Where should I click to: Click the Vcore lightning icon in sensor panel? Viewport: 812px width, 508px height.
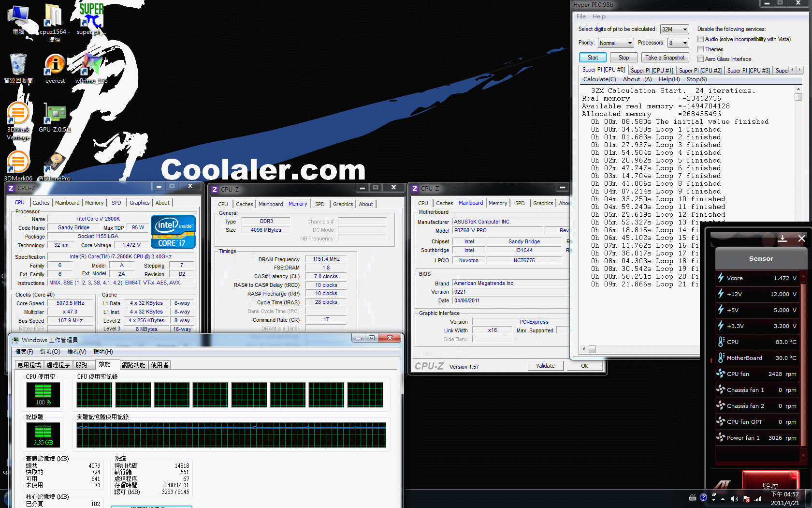click(x=721, y=278)
